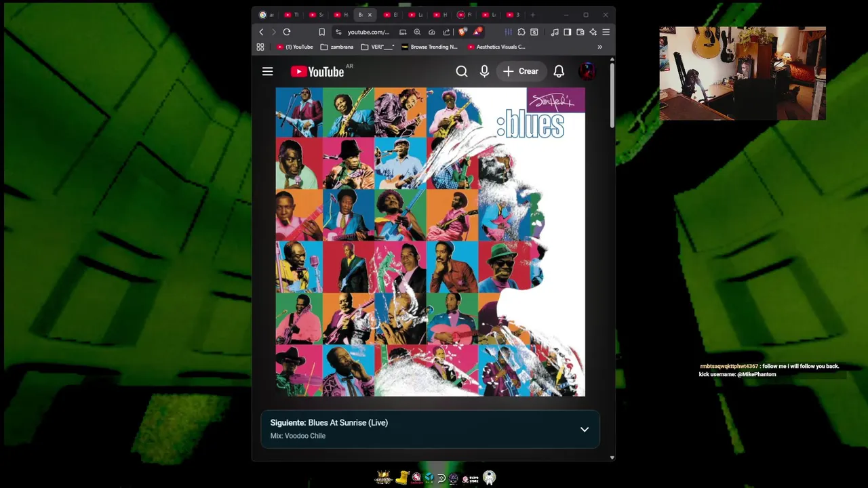Go back using the browser back arrow
Screen dimensions: 868x488
(x=261, y=32)
